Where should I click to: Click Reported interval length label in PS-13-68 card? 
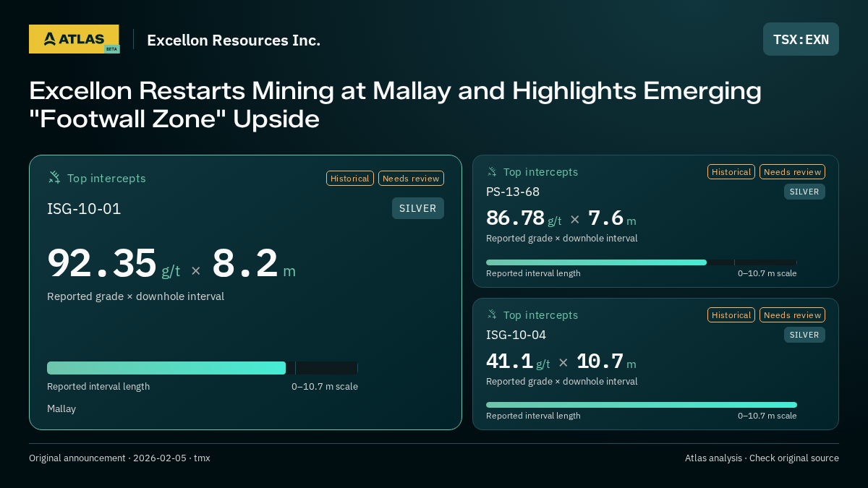(x=533, y=273)
